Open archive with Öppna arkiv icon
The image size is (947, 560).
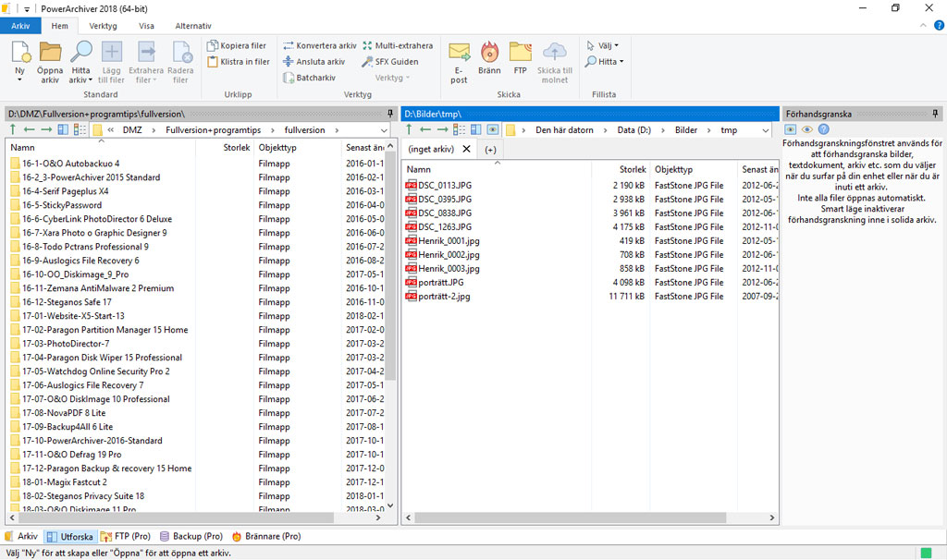pyautogui.click(x=50, y=53)
